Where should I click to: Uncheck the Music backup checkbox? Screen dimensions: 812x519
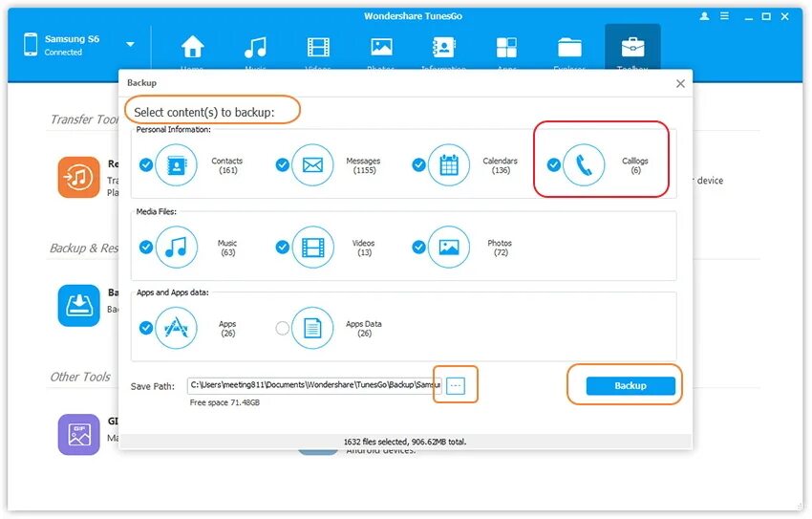point(146,247)
